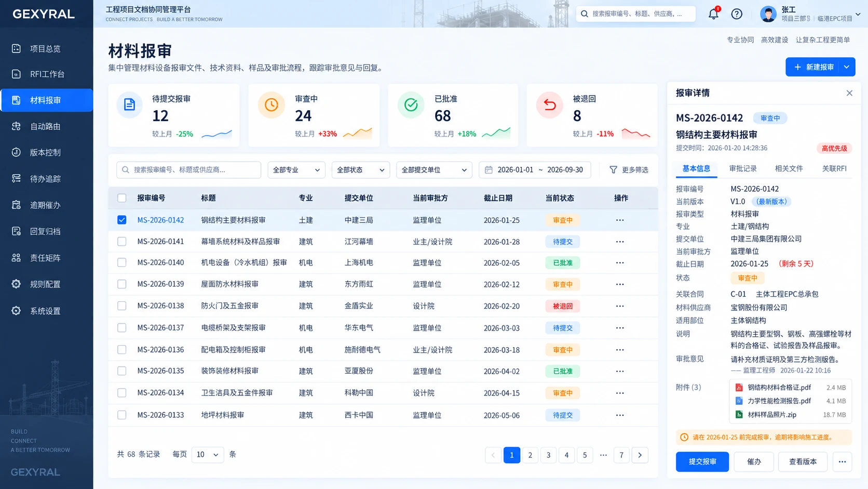This screenshot has height=489, width=868.
Task: Check MS-2026-0136 row checkbox
Action: pyautogui.click(x=121, y=350)
